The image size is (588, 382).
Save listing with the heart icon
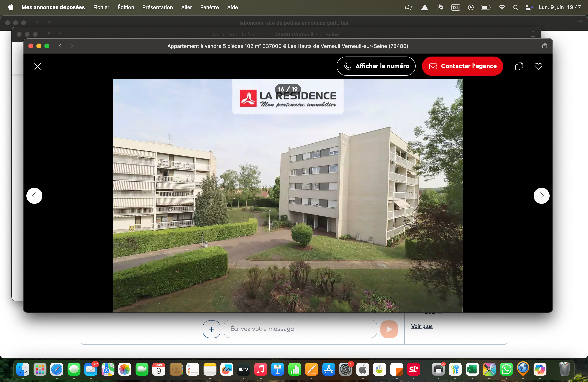coord(538,66)
